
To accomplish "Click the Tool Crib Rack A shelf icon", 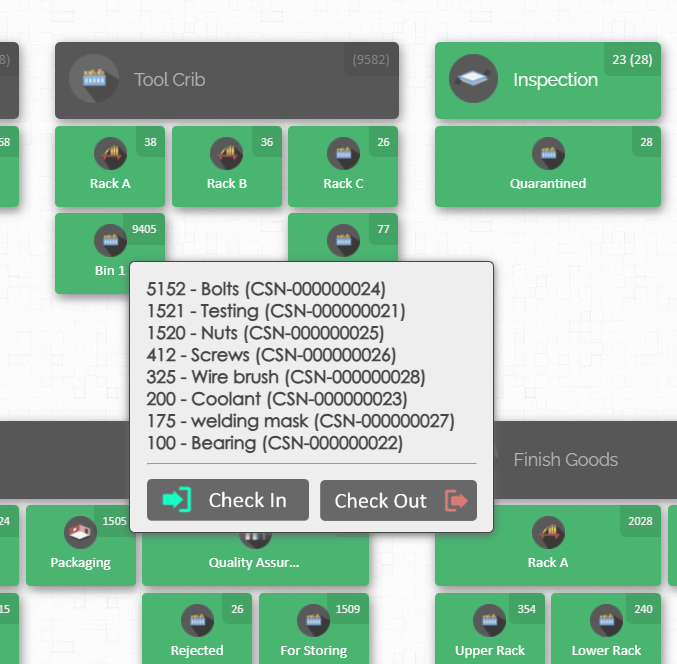I will tap(111, 153).
